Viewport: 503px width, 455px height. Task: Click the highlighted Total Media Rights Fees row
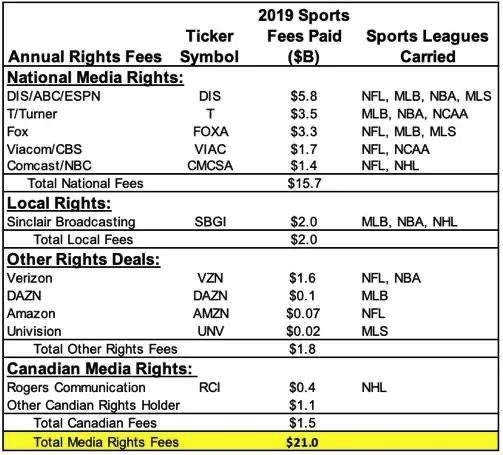click(x=251, y=442)
